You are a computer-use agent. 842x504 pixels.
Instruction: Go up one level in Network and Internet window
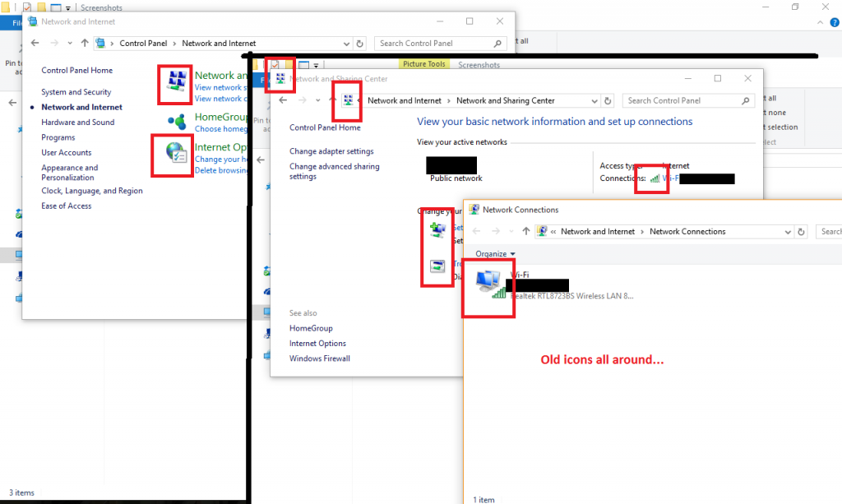point(85,44)
